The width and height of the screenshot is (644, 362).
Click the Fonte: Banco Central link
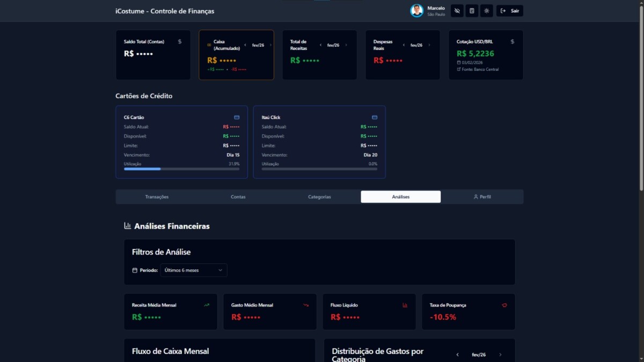[478, 69]
